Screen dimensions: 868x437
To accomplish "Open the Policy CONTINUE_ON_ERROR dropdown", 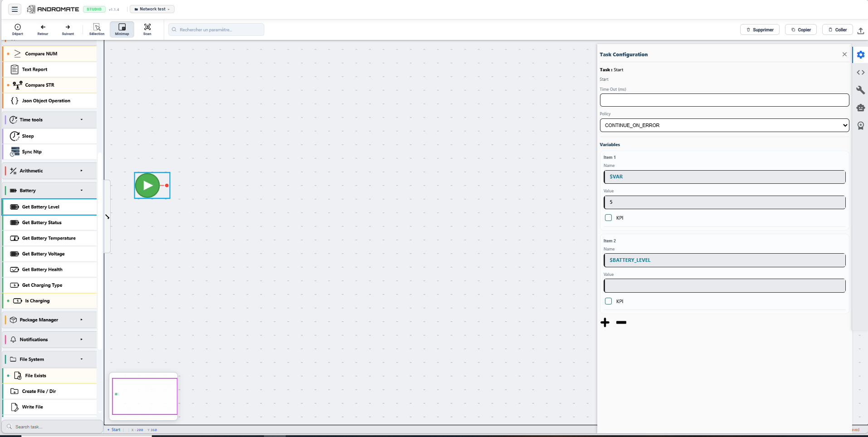I will tap(724, 125).
